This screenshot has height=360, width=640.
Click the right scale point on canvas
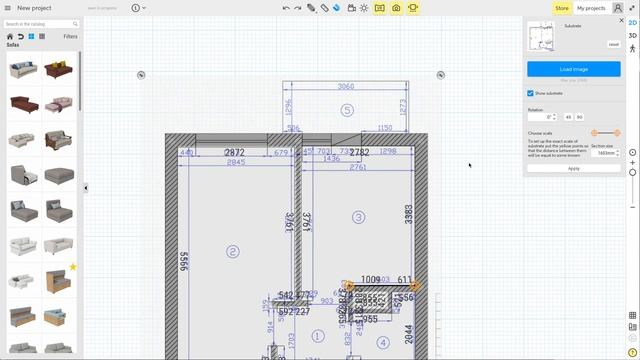pos(415,286)
